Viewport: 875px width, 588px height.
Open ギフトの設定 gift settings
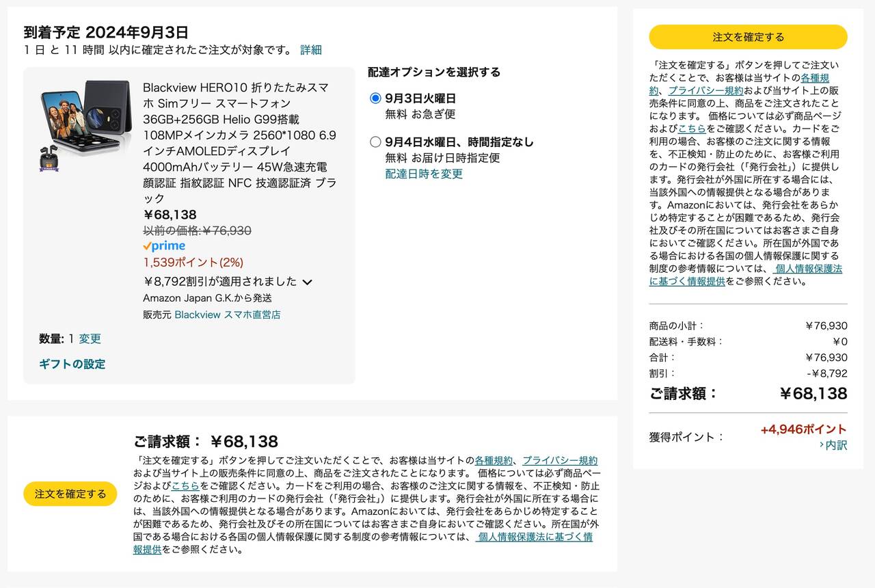[x=72, y=364]
